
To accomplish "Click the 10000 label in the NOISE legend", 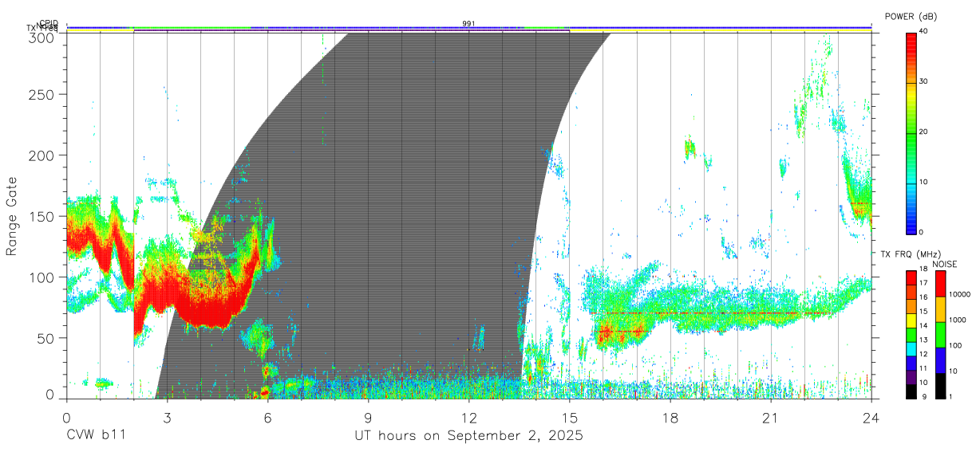I will pos(960,294).
